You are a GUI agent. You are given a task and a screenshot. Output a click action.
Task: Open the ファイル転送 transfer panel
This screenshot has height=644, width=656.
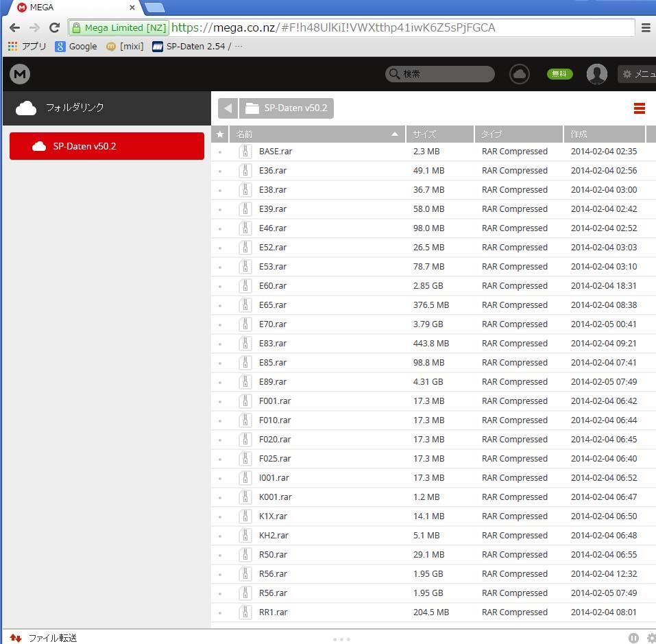[x=52, y=638]
